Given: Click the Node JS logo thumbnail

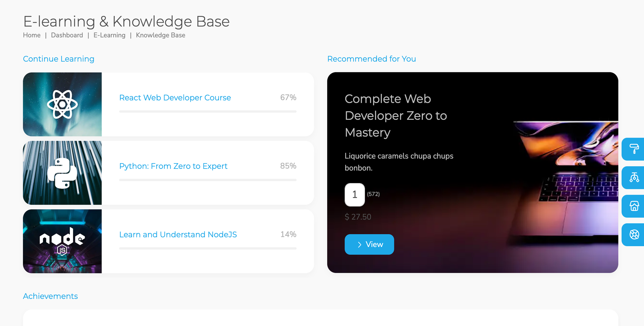Looking at the screenshot, I should click(x=62, y=241).
